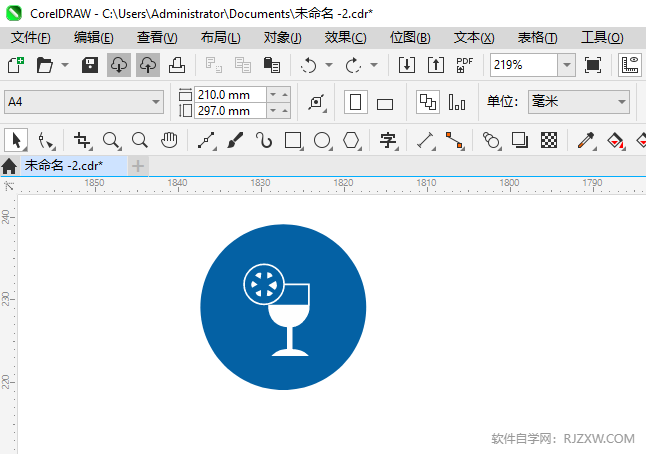Click the Open folder icon
Screen dimensions: 646x454
[44, 65]
